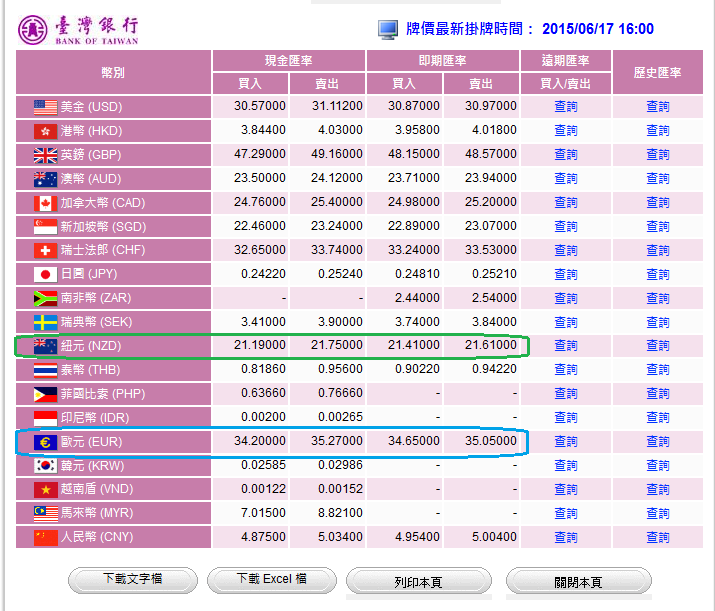Click 關閉本頁 close page button
715x611 pixels.
[x=578, y=581]
